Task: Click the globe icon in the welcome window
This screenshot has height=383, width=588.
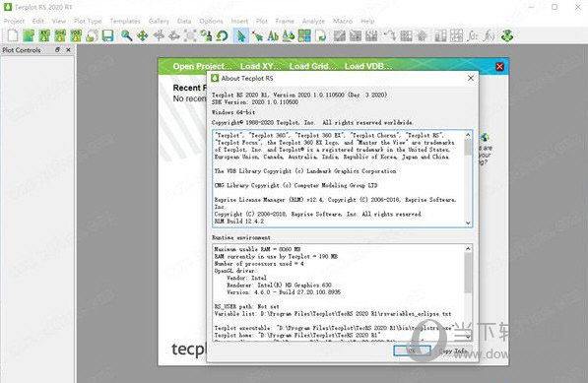Action: tap(485, 138)
